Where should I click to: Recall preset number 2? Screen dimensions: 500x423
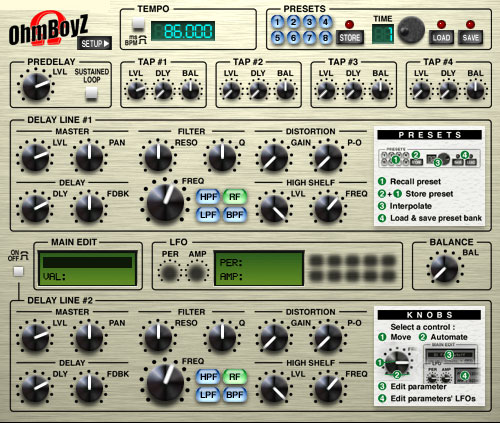[293, 22]
